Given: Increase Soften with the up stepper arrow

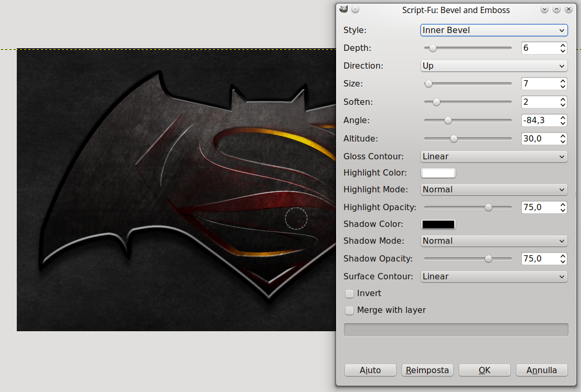Looking at the screenshot, I should [563, 99].
